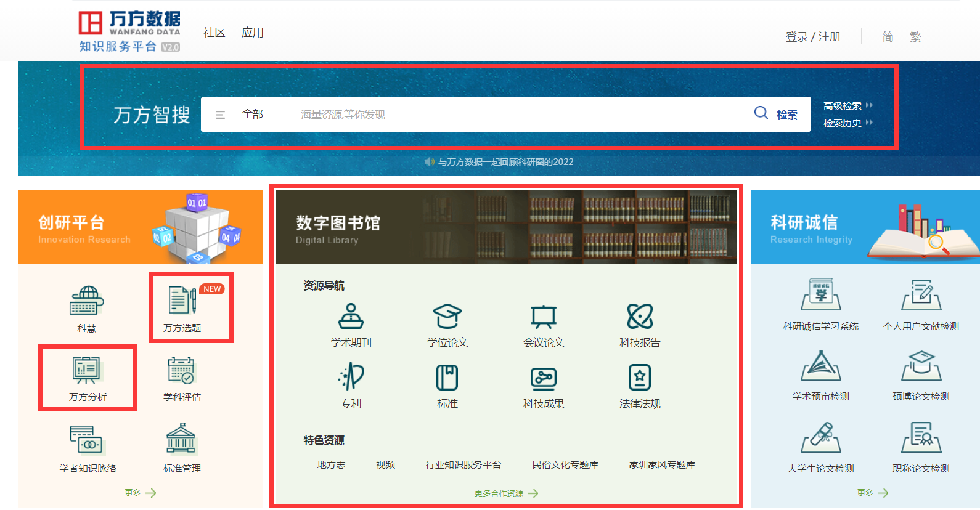
Task: Click the magnifier search icon
Action: (761, 113)
